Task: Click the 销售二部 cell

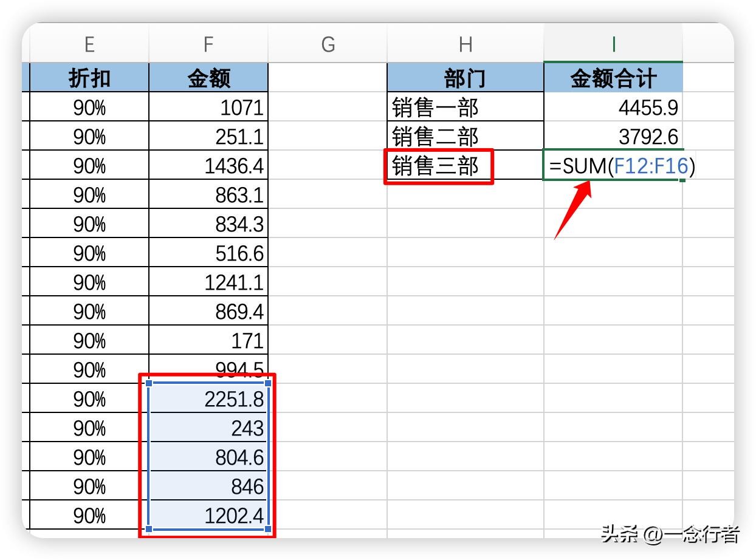Action: 466,137
